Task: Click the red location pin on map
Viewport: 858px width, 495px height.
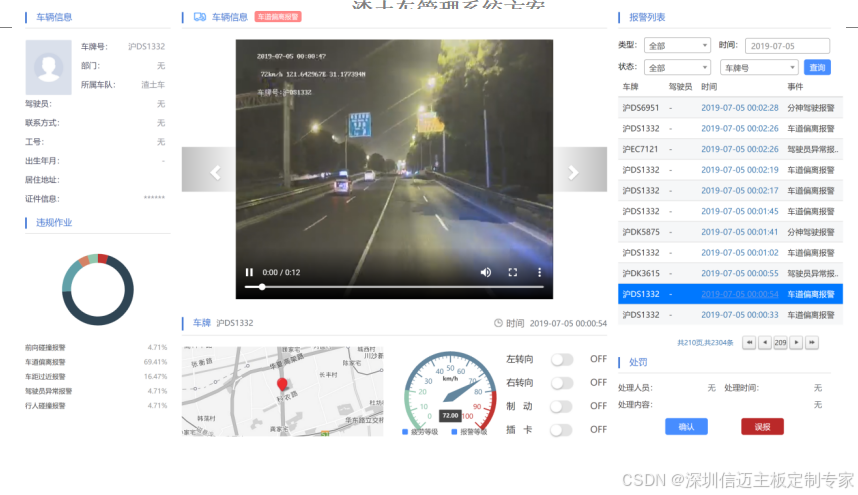Action: 282,385
